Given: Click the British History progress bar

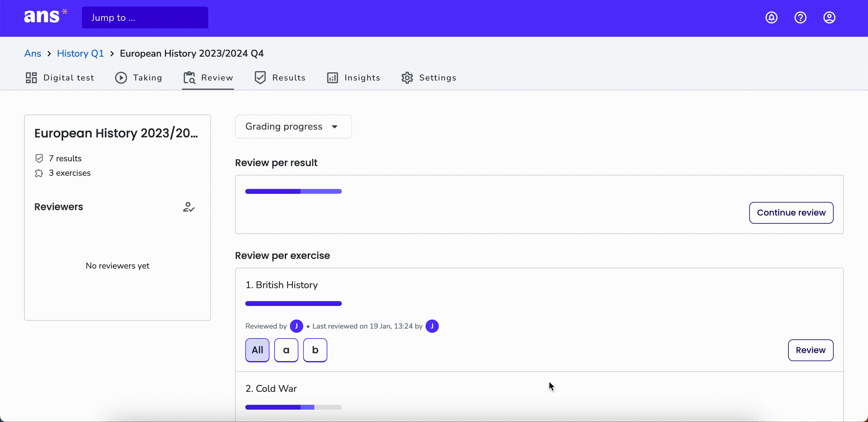Looking at the screenshot, I should pos(293,303).
